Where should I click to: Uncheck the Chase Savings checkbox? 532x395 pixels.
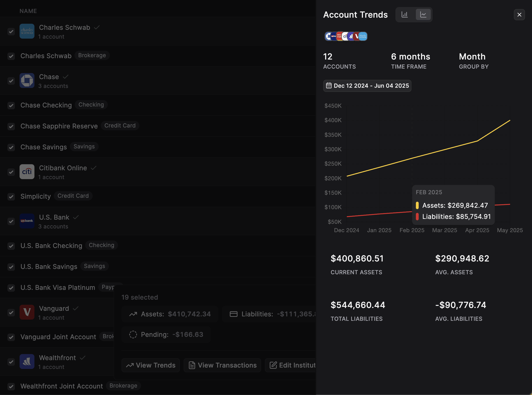(x=11, y=147)
